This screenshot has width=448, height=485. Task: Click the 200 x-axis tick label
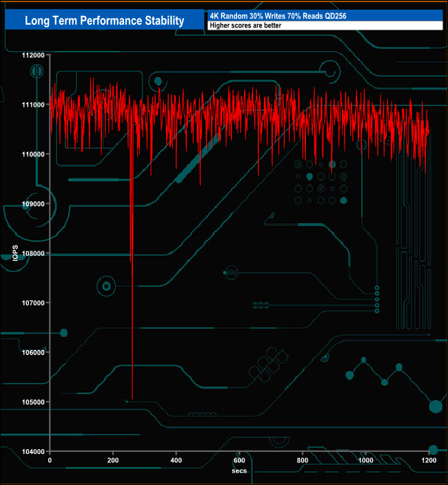(x=113, y=460)
